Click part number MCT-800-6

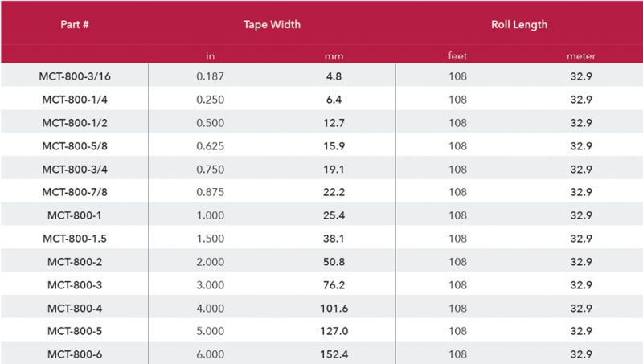coord(75,354)
